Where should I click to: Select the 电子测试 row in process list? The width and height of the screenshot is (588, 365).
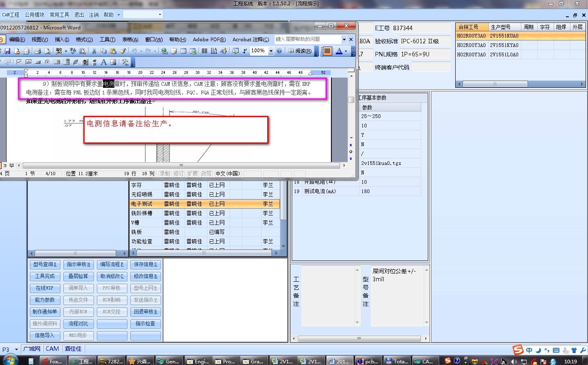(x=205, y=204)
